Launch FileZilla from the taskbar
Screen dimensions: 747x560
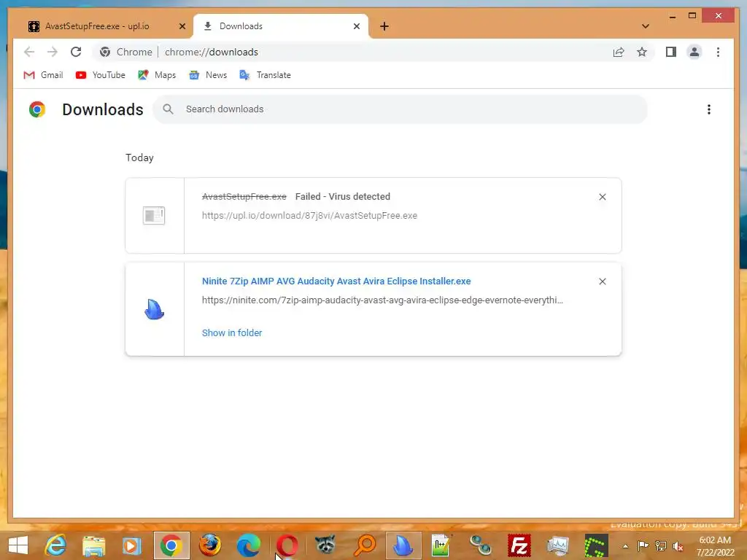pyautogui.click(x=519, y=545)
